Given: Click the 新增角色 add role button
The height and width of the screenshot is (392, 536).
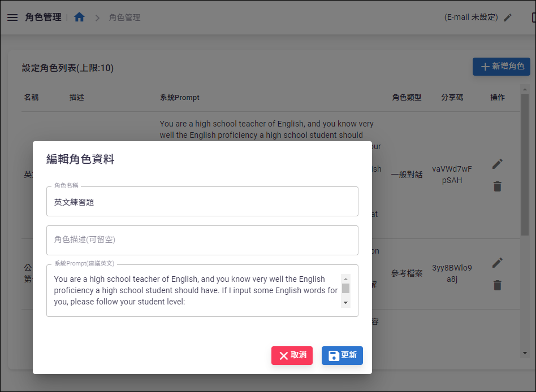Looking at the screenshot, I should tap(501, 67).
